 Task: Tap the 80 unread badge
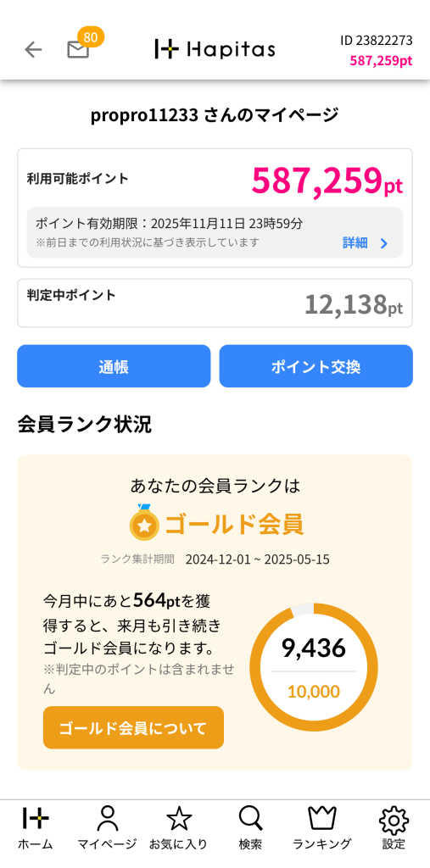[x=90, y=37]
